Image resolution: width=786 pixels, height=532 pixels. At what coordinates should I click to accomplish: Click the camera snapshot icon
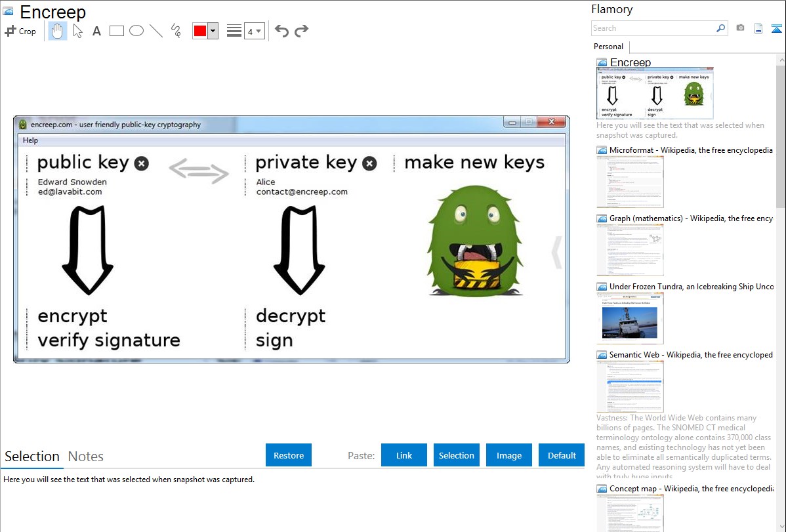(740, 28)
